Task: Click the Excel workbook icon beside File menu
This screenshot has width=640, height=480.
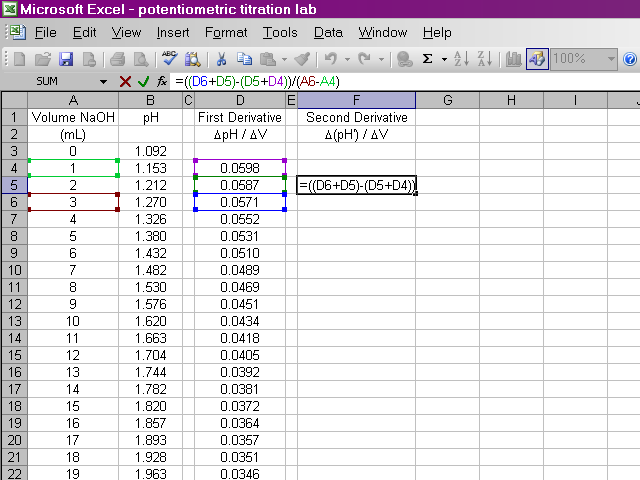Action: point(18,32)
